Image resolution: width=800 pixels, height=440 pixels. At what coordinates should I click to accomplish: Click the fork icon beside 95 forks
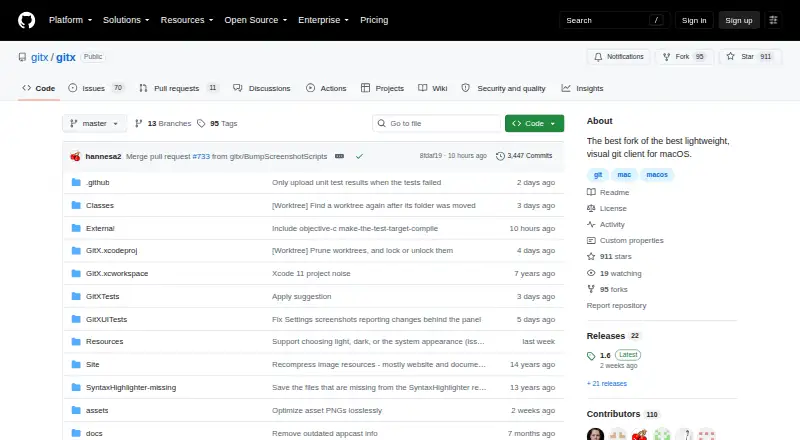(x=591, y=289)
